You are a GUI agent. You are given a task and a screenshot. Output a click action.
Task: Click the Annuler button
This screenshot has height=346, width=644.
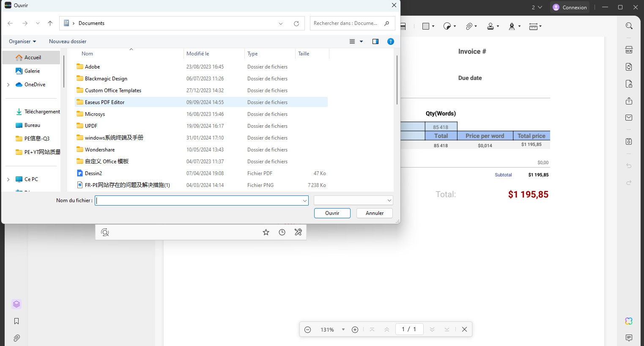(375, 213)
